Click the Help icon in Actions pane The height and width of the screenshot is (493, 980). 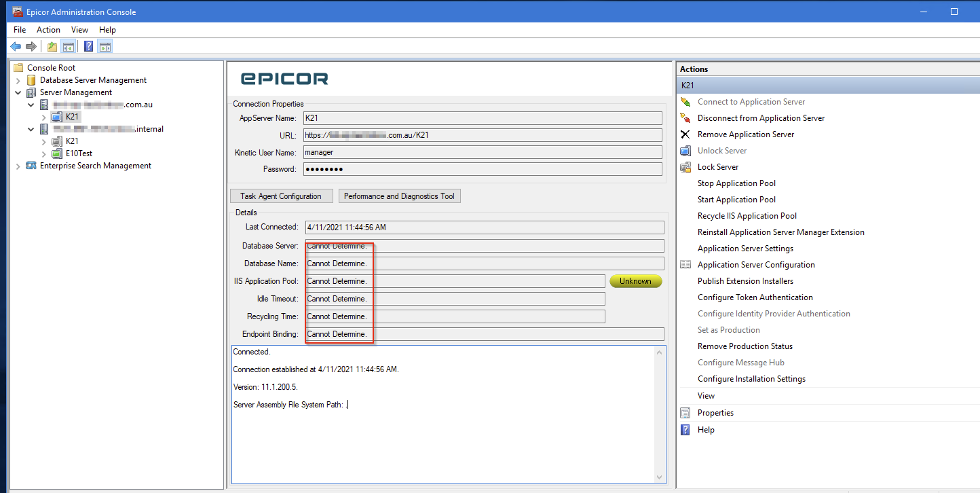click(x=685, y=430)
